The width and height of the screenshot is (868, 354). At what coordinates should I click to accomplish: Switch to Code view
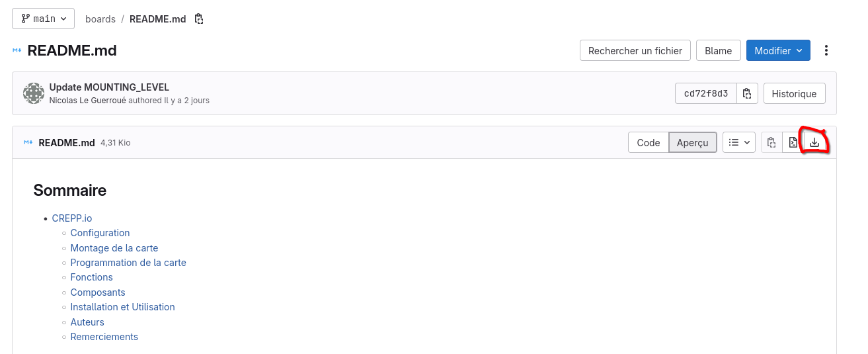coord(648,142)
